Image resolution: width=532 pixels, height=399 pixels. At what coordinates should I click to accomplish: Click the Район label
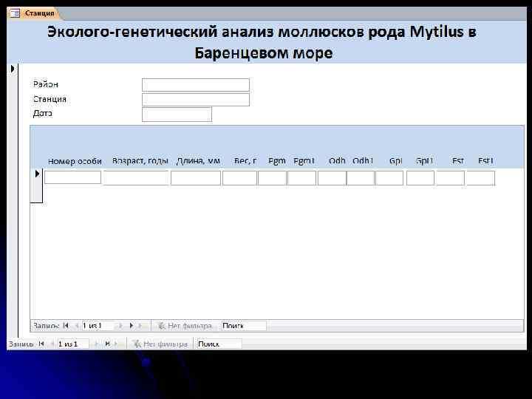point(46,84)
